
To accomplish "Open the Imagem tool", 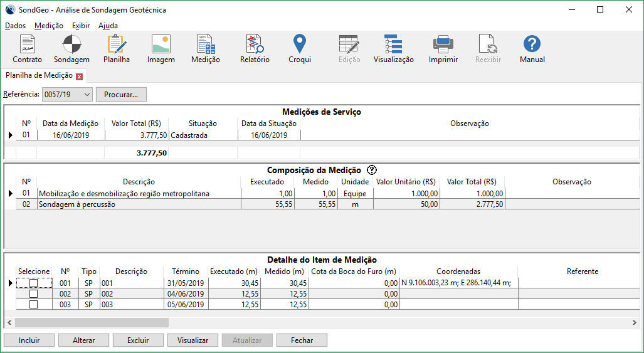I will (x=161, y=49).
